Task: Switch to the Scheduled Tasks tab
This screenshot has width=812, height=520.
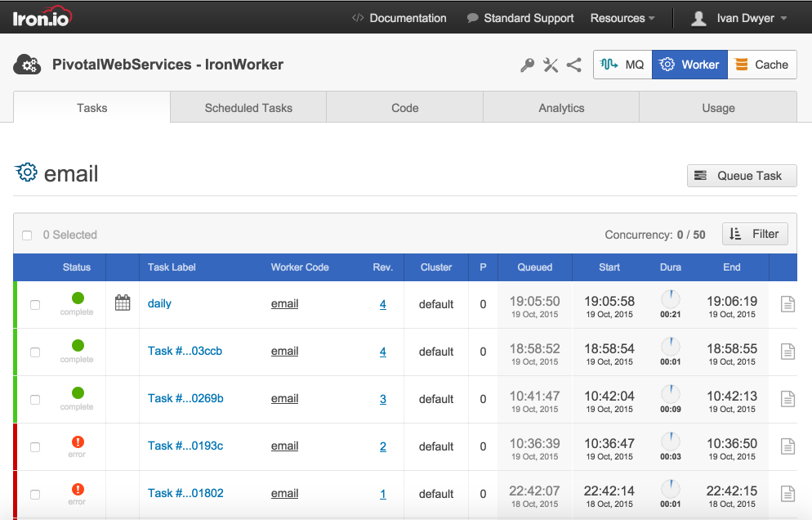Action: point(248,107)
